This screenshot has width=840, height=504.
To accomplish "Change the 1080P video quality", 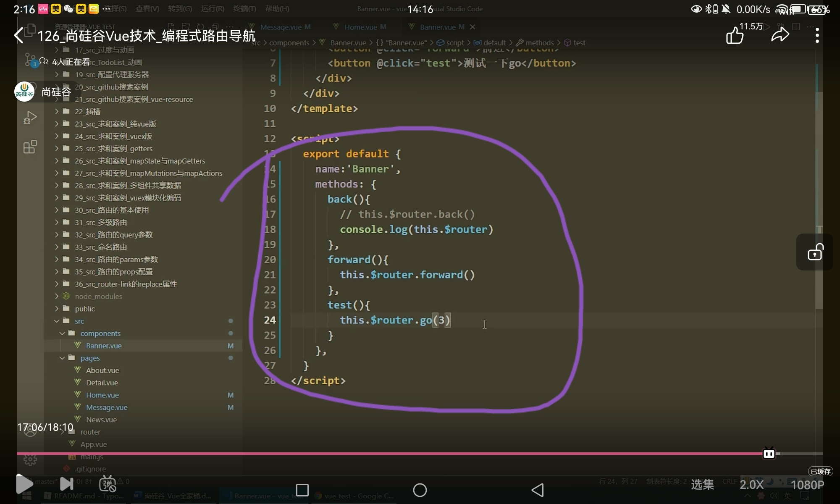I will [x=807, y=485].
